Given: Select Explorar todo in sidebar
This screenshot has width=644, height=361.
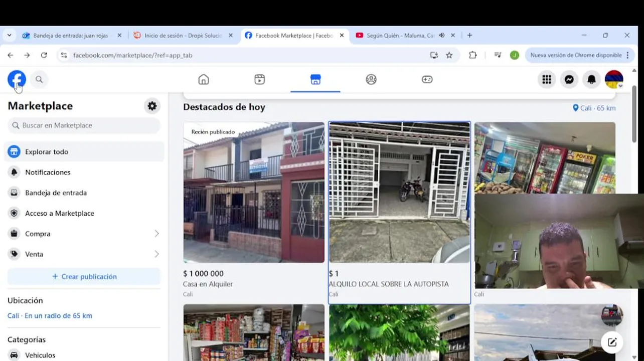Looking at the screenshot, I should coord(84,151).
